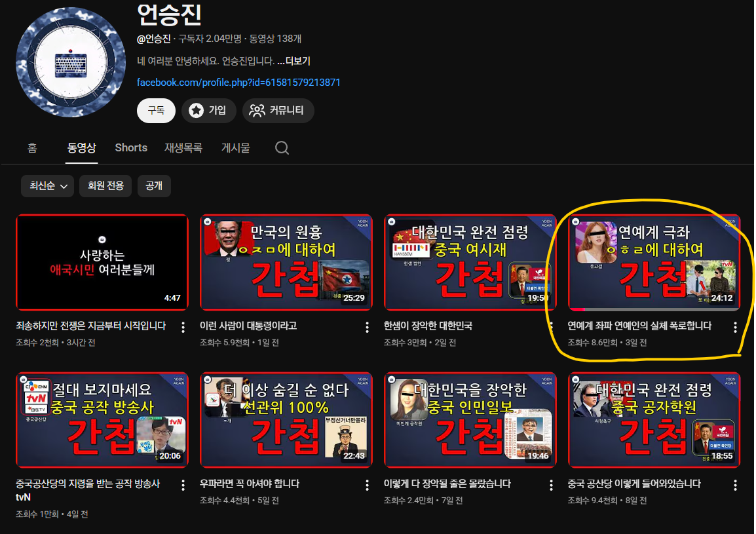Click the 조회수 4.4천회 • 5일 전 text
756x534 pixels.
click(x=239, y=500)
